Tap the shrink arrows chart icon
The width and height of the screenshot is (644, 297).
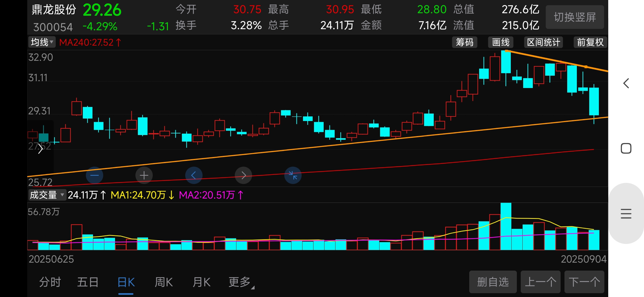pyautogui.click(x=293, y=175)
